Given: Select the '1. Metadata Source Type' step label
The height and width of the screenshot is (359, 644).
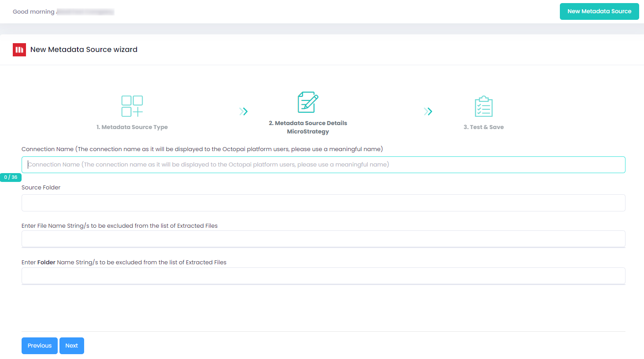Looking at the screenshot, I should pos(132,127).
